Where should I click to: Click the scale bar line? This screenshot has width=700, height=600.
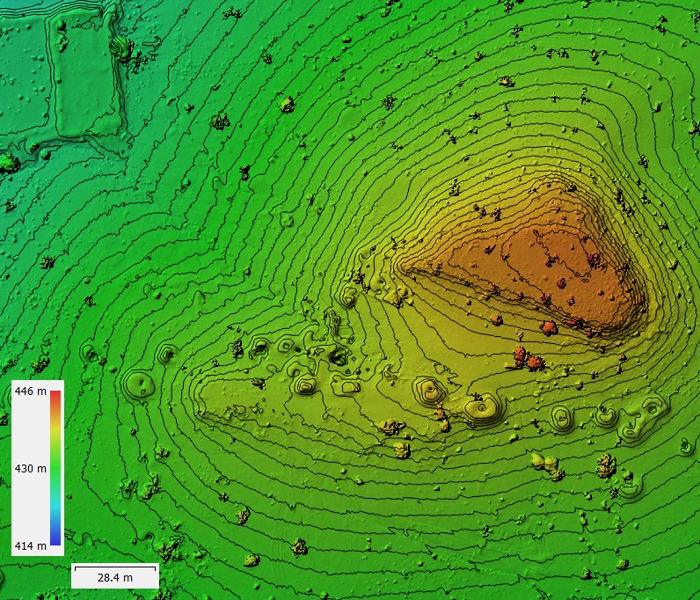click(115, 567)
